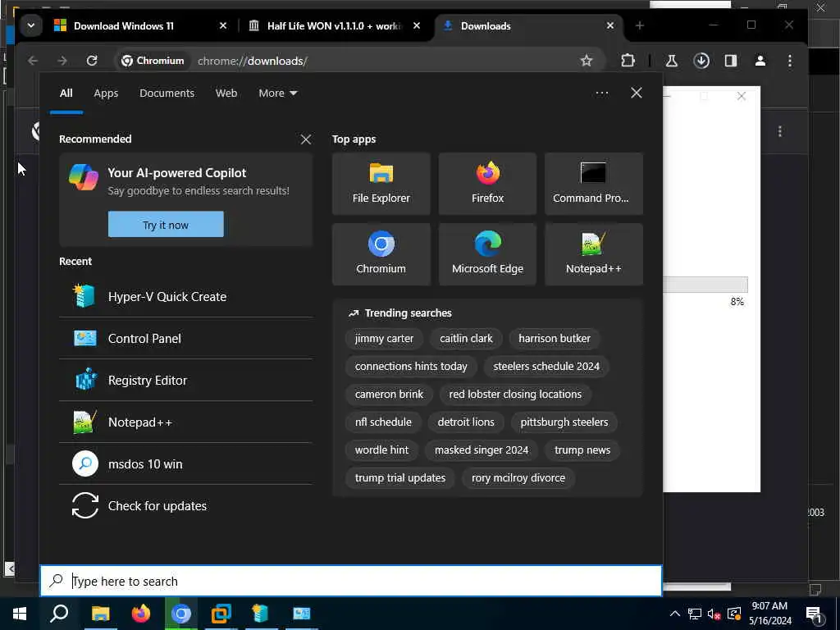Switch to the Apps search filter
Screen dimensions: 840x630
tap(106, 94)
